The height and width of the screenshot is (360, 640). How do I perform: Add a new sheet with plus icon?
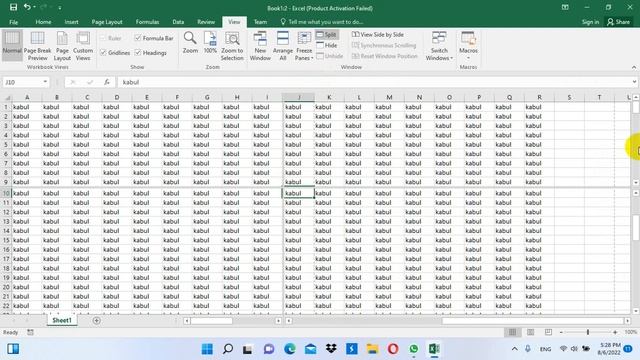(x=96, y=321)
